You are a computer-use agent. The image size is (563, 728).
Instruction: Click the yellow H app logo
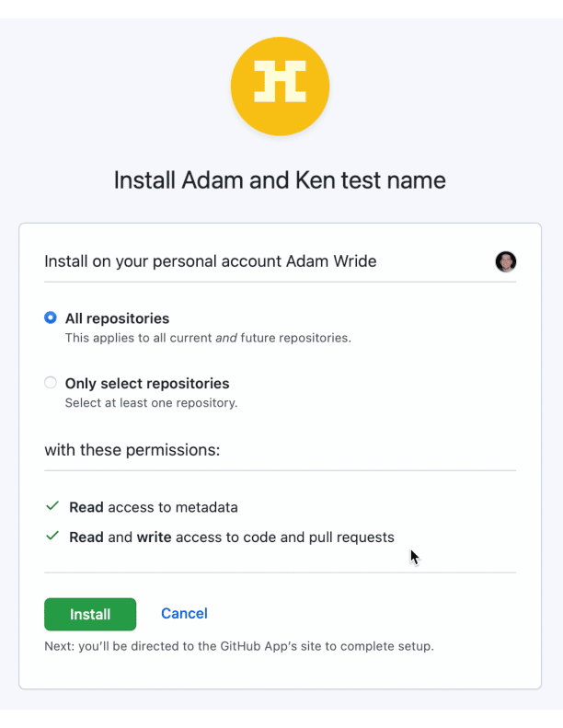click(x=280, y=87)
